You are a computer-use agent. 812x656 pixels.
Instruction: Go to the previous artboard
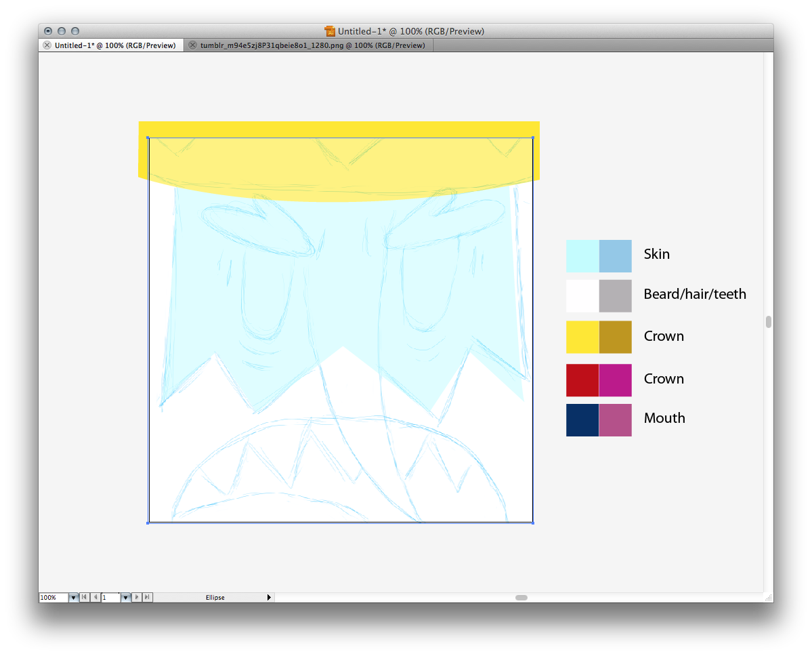coord(95,597)
